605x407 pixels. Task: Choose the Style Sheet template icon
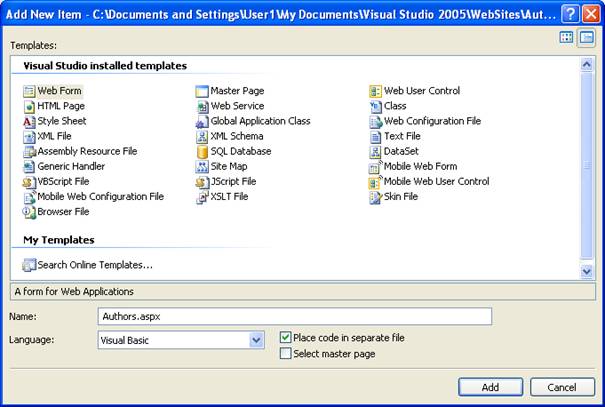[x=29, y=121]
